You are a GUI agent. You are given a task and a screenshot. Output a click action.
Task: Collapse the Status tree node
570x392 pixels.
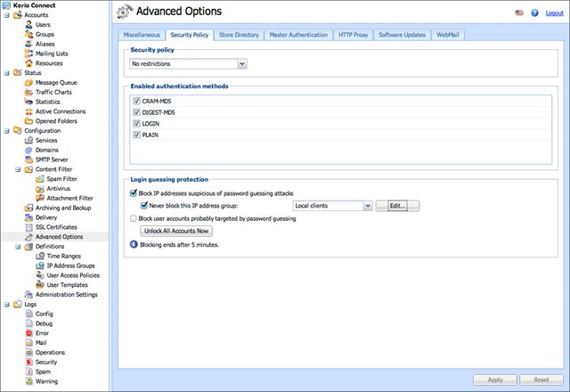(7, 73)
